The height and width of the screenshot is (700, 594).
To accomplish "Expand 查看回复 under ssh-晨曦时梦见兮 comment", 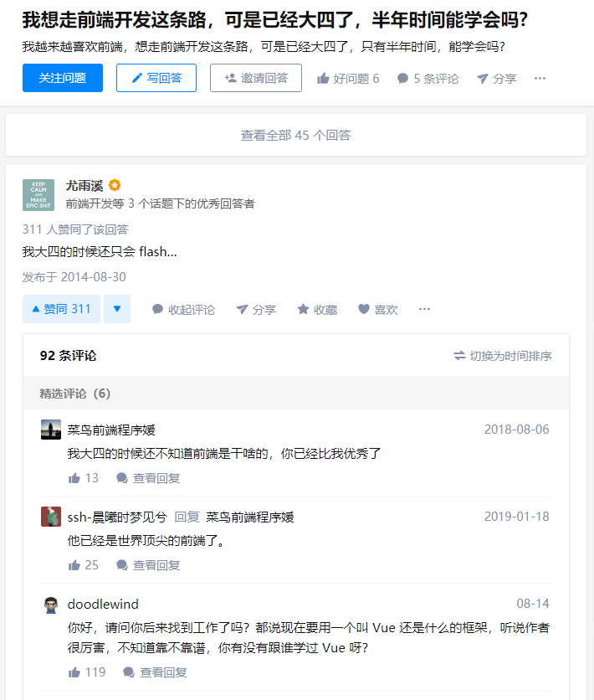I will pos(148,565).
